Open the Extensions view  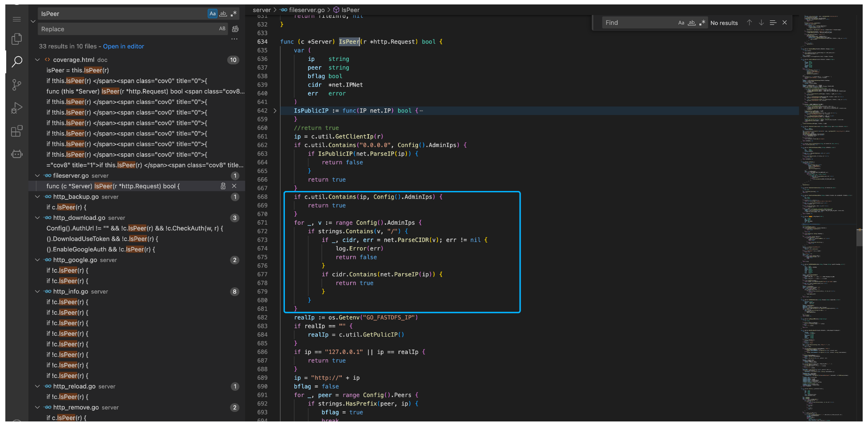click(x=16, y=131)
